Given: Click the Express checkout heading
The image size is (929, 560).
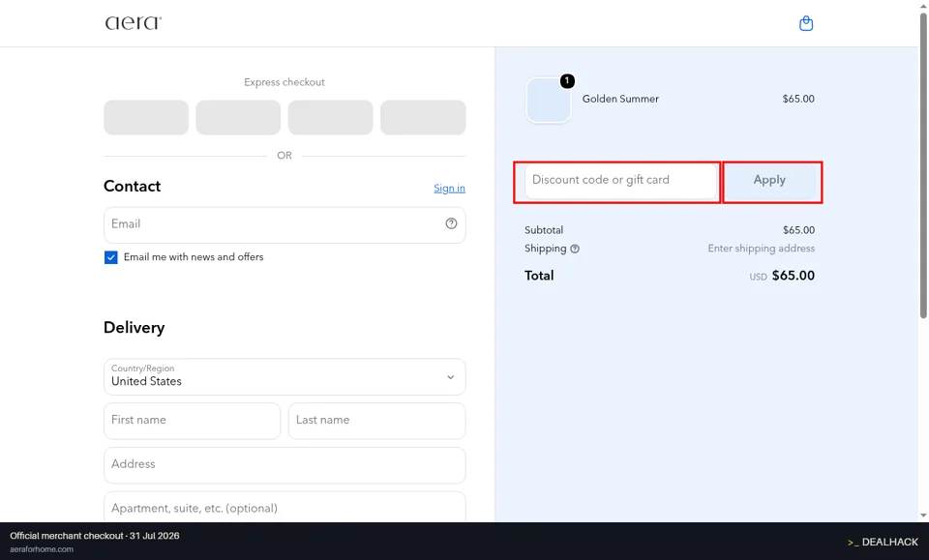Looking at the screenshot, I should point(285,82).
